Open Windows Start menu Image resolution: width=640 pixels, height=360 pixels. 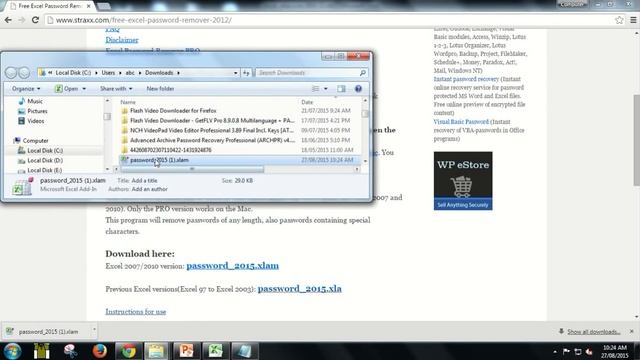click(x=13, y=351)
